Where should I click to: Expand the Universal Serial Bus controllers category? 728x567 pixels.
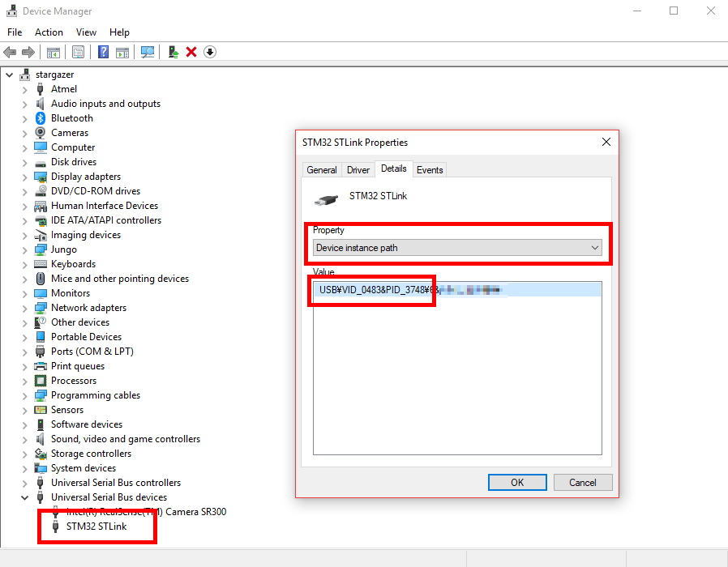[24, 483]
